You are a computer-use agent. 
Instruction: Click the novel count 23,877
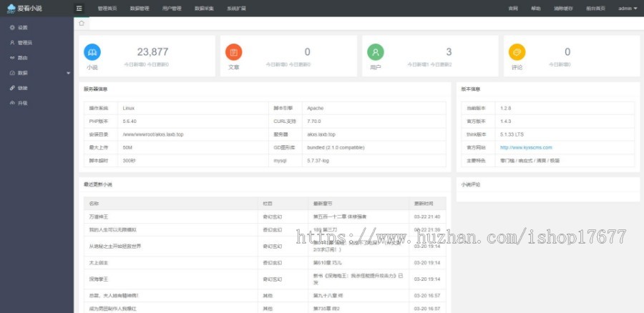click(x=153, y=51)
